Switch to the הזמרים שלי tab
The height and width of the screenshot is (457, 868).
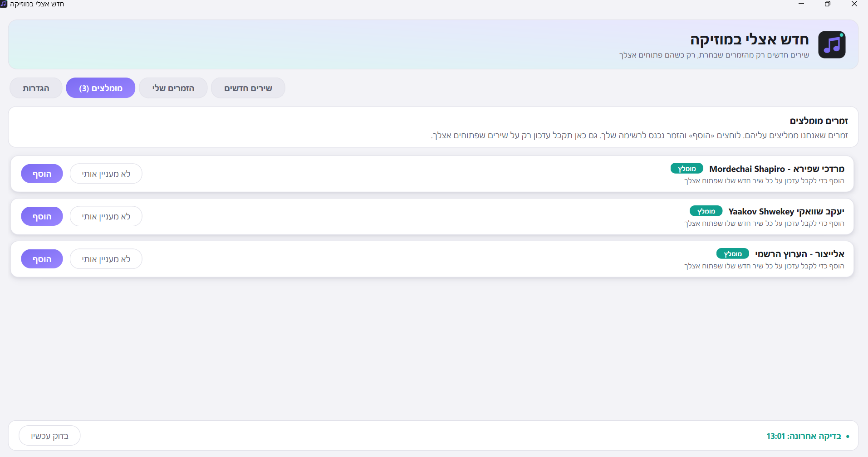click(173, 88)
